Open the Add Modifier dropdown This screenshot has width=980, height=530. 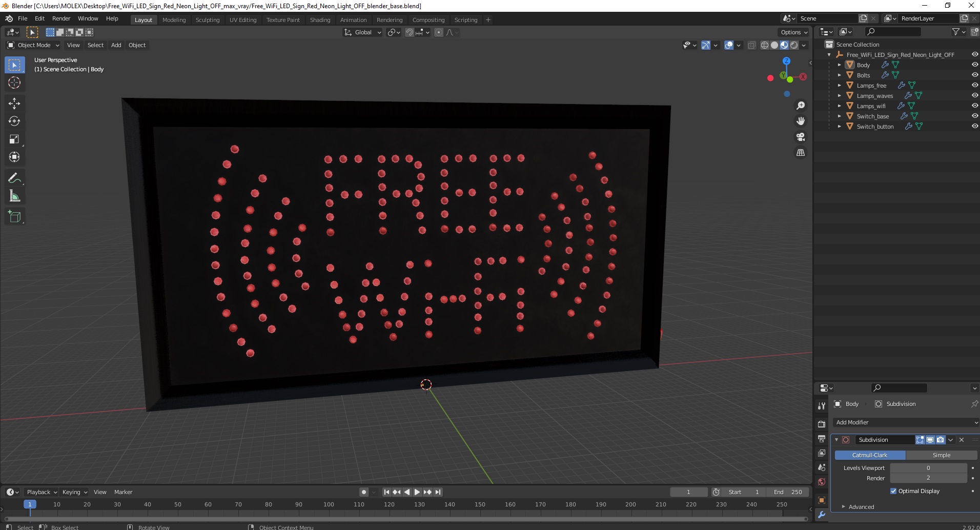tap(906, 422)
